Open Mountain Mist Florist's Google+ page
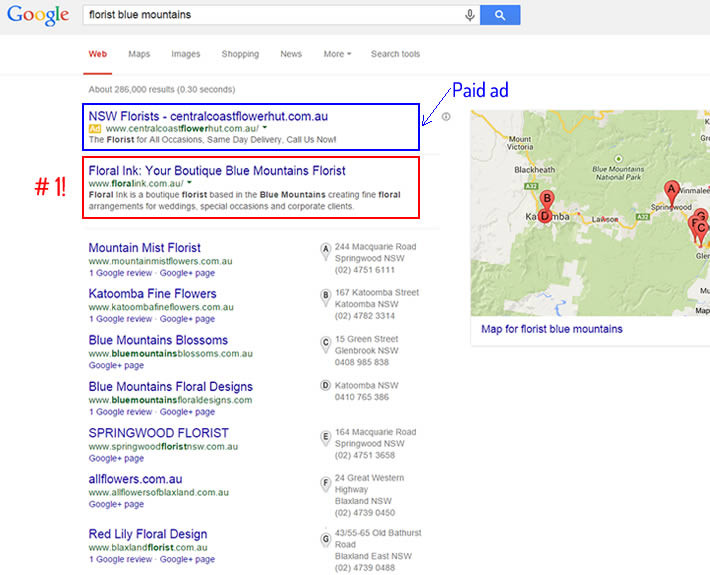The width and height of the screenshot is (710, 575). pos(187,273)
